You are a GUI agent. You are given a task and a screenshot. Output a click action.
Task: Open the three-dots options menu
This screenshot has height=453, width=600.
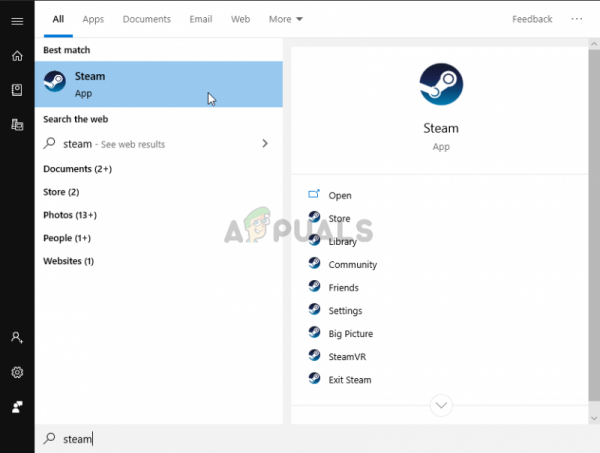click(x=577, y=19)
